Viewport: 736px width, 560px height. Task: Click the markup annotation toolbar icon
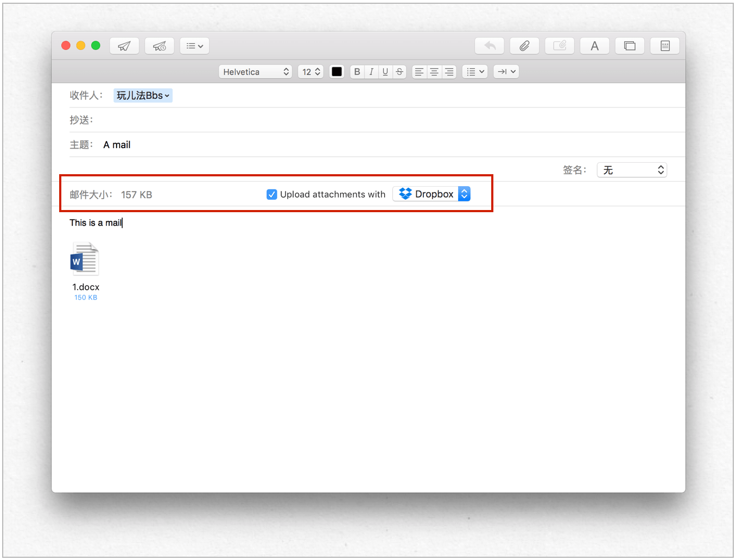(x=560, y=46)
